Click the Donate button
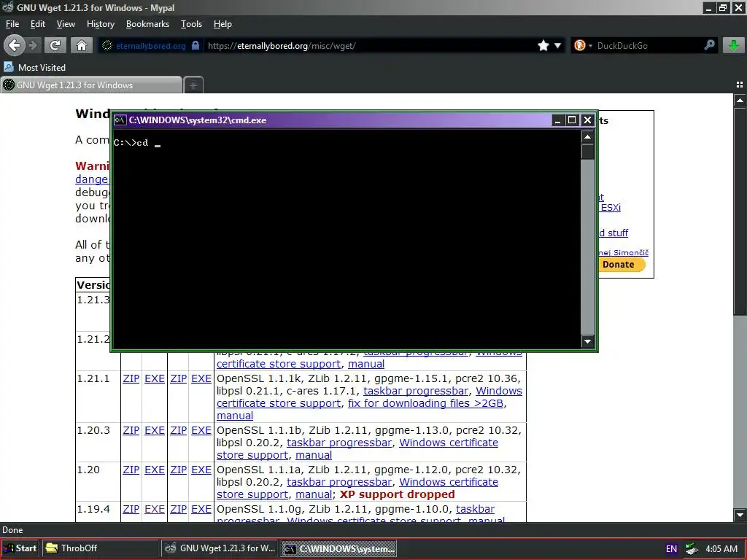The image size is (747, 560). (622, 264)
